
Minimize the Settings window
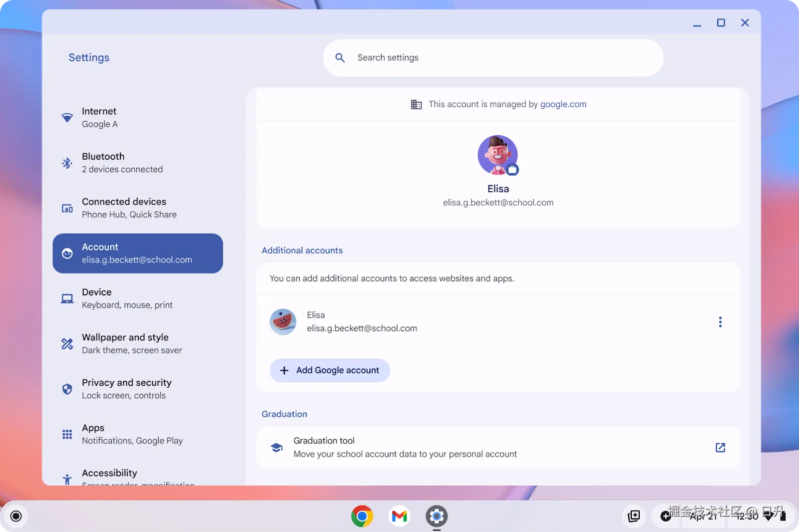coord(697,23)
